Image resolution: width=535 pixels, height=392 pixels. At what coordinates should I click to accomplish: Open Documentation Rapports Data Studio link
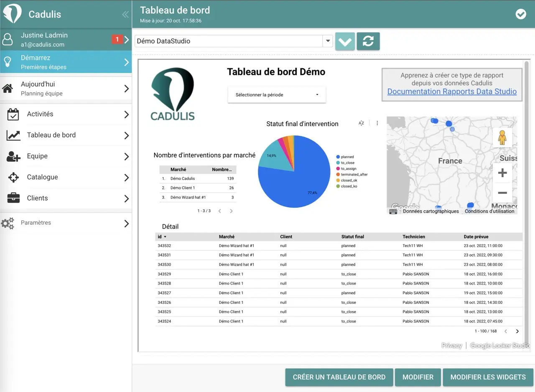pyautogui.click(x=452, y=92)
